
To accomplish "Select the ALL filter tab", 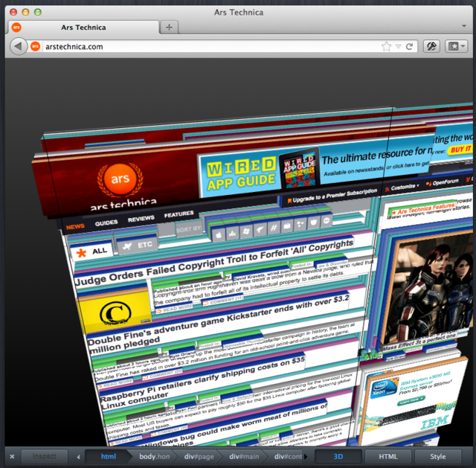I will (x=91, y=251).
